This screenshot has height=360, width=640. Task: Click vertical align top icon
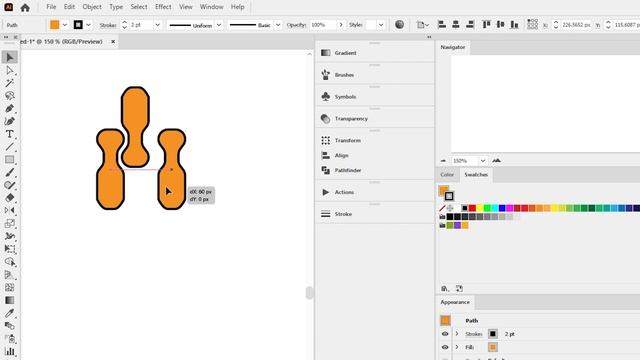tap(486, 24)
